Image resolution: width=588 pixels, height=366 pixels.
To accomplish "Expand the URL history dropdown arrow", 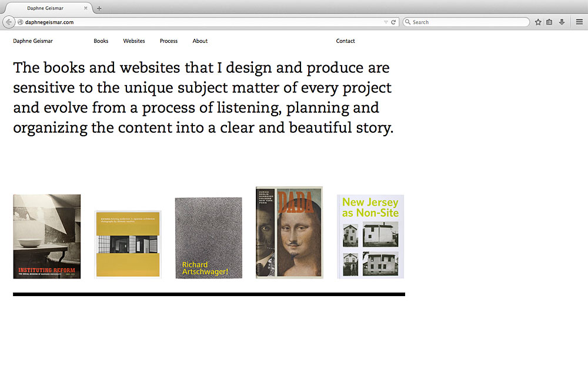I will click(386, 22).
